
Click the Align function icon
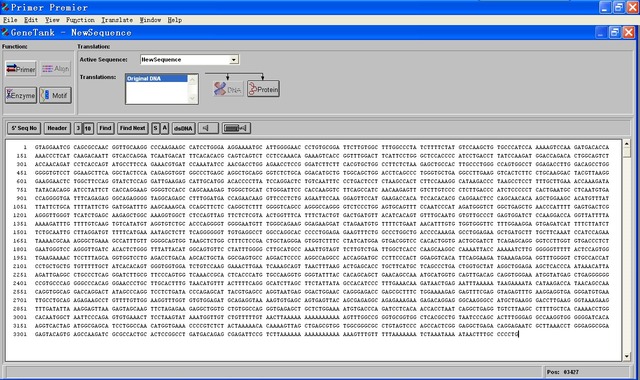pyautogui.click(x=56, y=69)
